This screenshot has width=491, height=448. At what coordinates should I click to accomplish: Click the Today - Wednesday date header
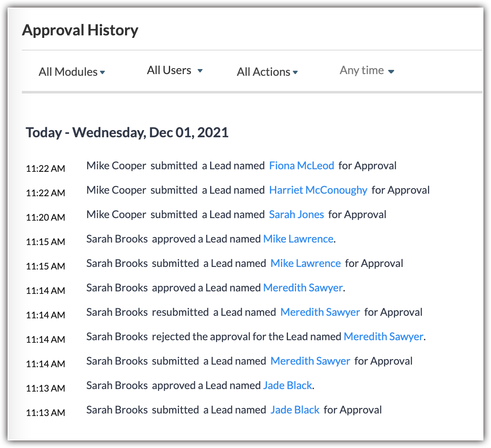127,132
